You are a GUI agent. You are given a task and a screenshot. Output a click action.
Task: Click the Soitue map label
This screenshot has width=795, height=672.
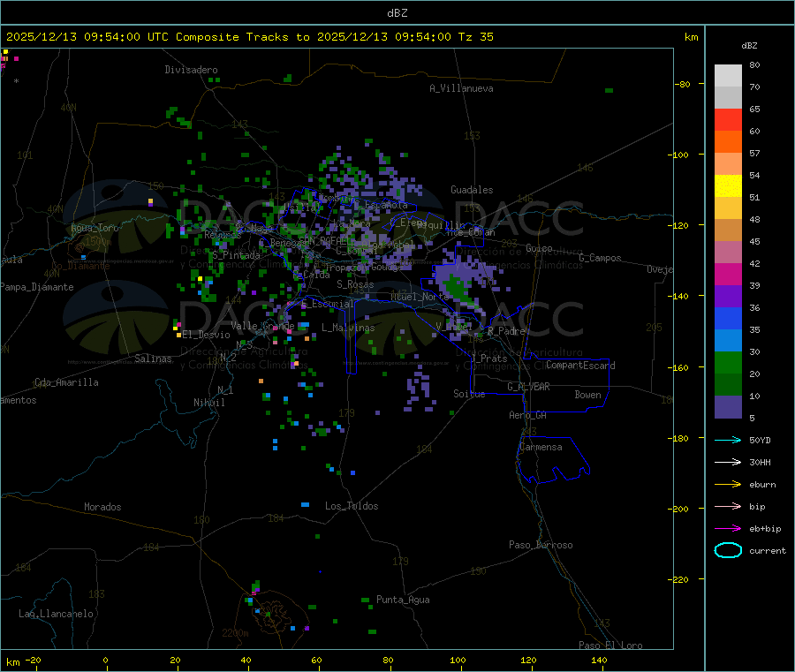[x=469, y=394]
